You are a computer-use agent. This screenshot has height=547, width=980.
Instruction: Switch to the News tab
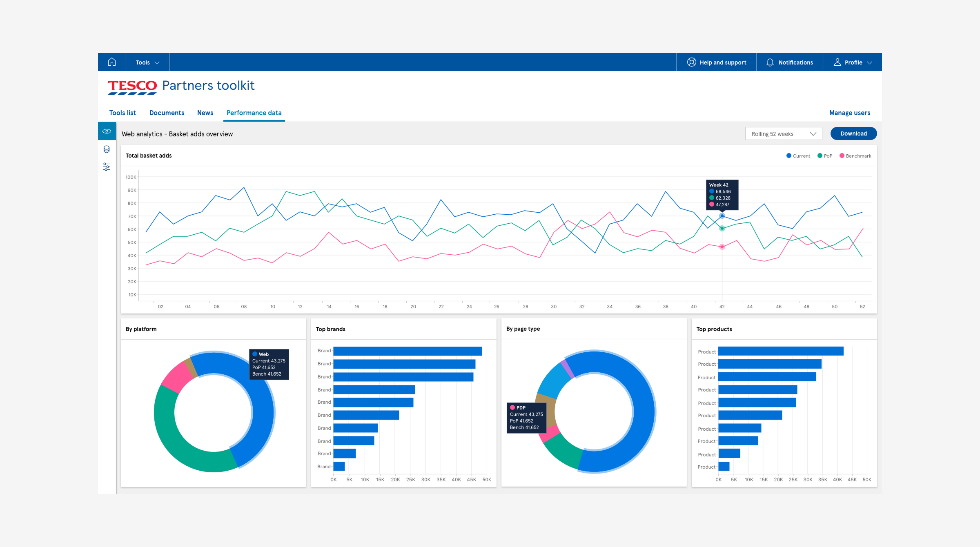pyautogui.click(x=205, y=113)
